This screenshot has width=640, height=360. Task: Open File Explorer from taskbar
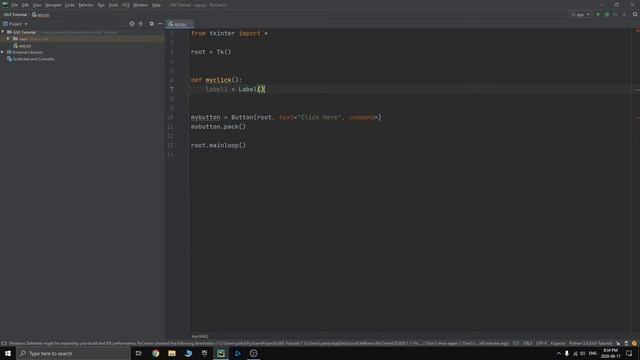tap(172, 353)
